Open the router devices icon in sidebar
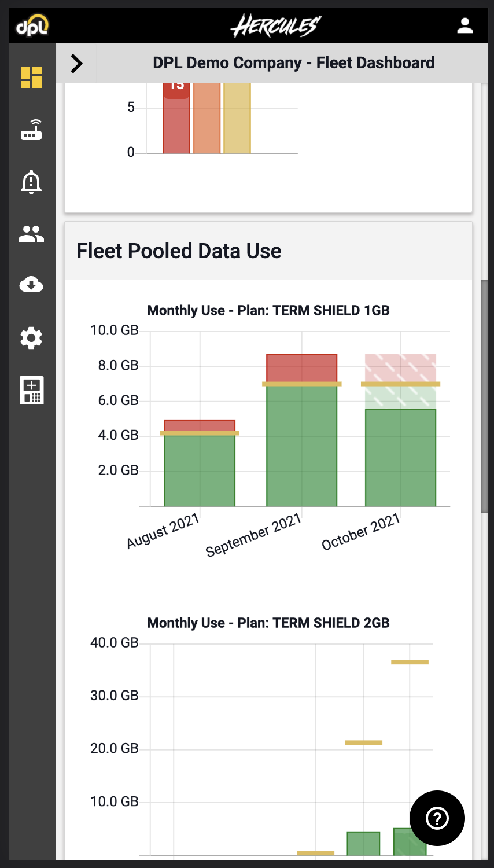The image size is (494, 868). (31, 130)
